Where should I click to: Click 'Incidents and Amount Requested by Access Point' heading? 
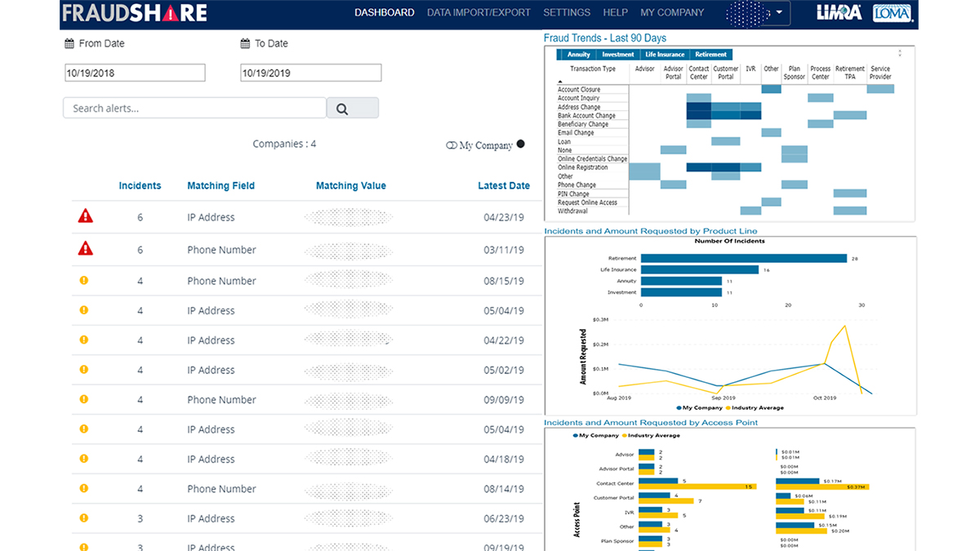coord(651,423)
